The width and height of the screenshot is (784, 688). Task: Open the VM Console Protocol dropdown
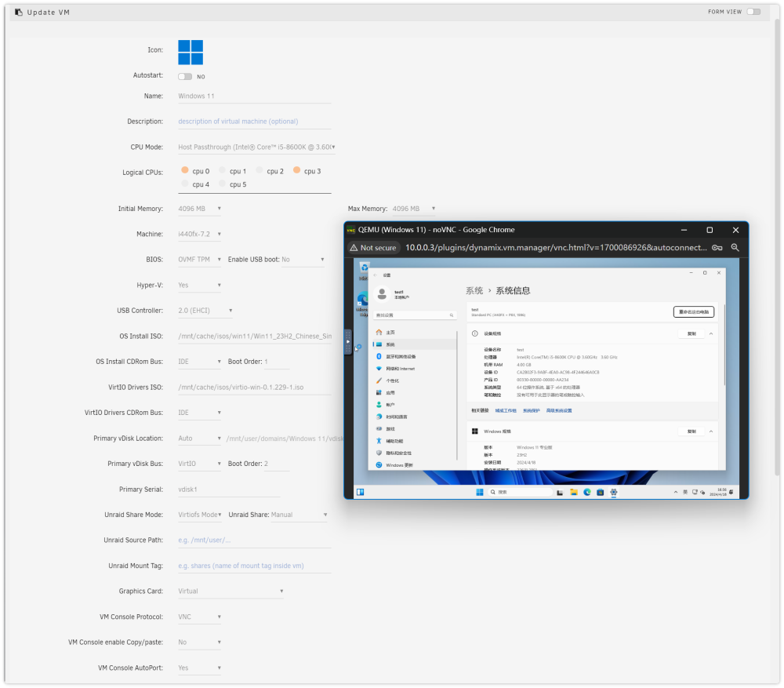click(199, 617)
